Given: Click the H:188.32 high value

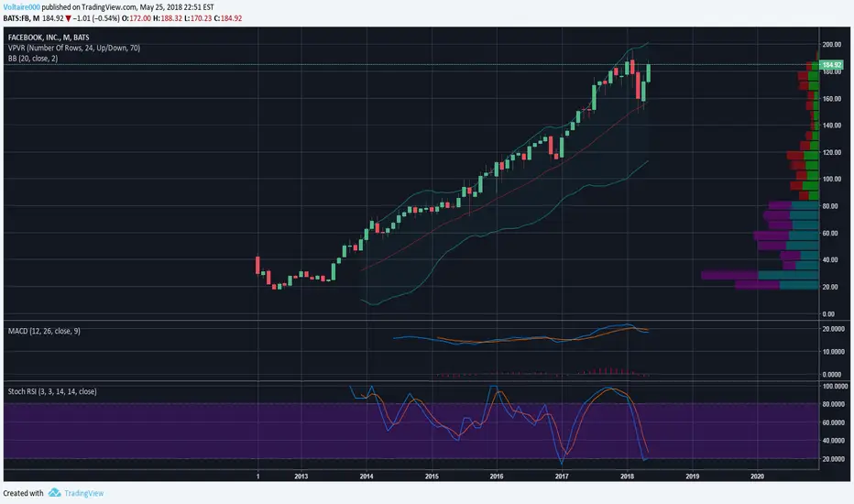Looking at the screenshot, I should coord(167,18).
